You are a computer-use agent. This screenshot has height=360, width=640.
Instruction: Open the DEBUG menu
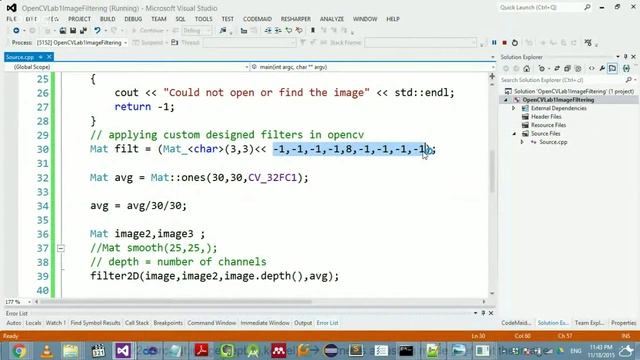[x=133, y=19]
